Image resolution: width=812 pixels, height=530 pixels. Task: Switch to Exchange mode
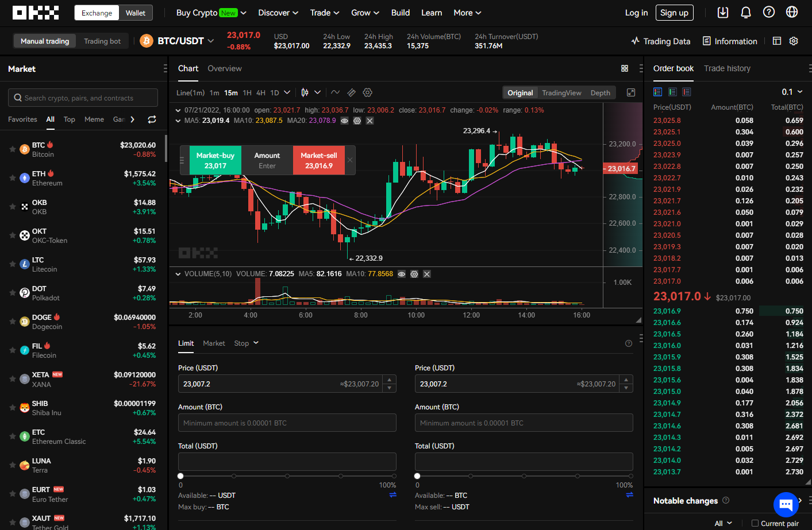coord(97,13)
